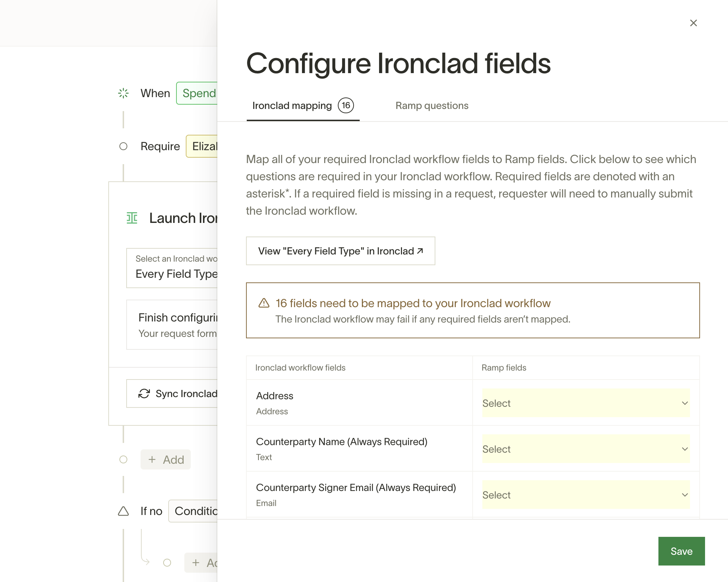The image size is (728, 582).
Task: Click the 16 count badge
Action: coord(346,105)
